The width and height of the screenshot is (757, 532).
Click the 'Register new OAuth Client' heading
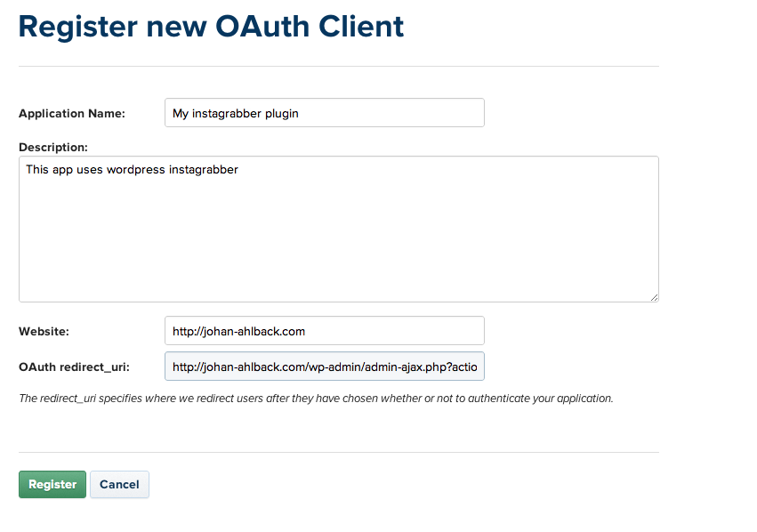point(211,27)
